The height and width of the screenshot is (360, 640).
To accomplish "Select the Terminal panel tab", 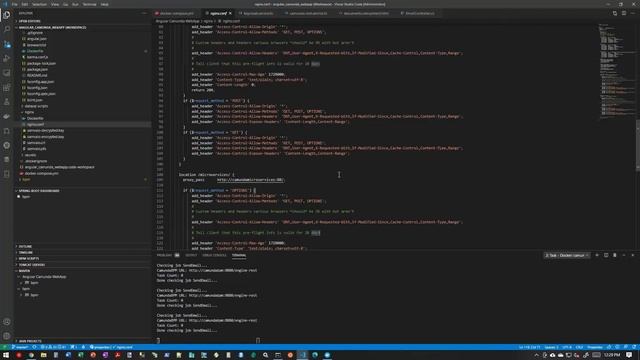I will [x=239, y=255].
